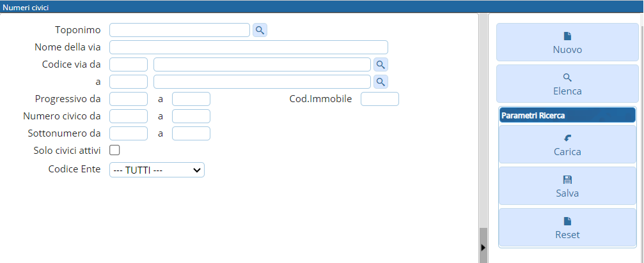This screenshot has height=263, width=644.
Task: Enable the 'Solo civici attivi' checkbox
Action: pyautogui.click(x=115, y=150)
